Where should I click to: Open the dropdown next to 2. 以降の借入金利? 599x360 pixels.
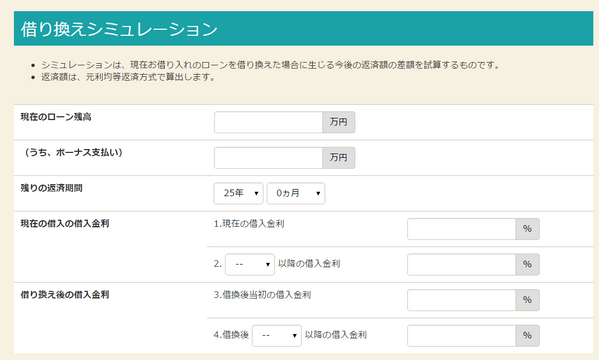click(250, 264)
